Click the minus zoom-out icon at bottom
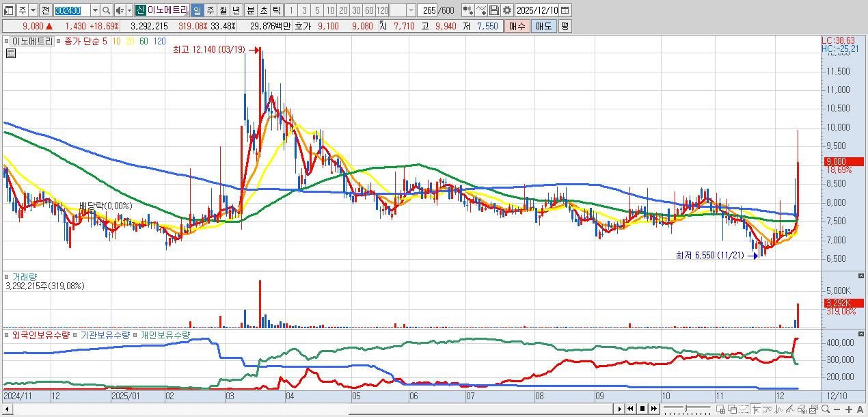Image resolution: width=868 pixels, height=417 pixels. [x=837, y=409]
